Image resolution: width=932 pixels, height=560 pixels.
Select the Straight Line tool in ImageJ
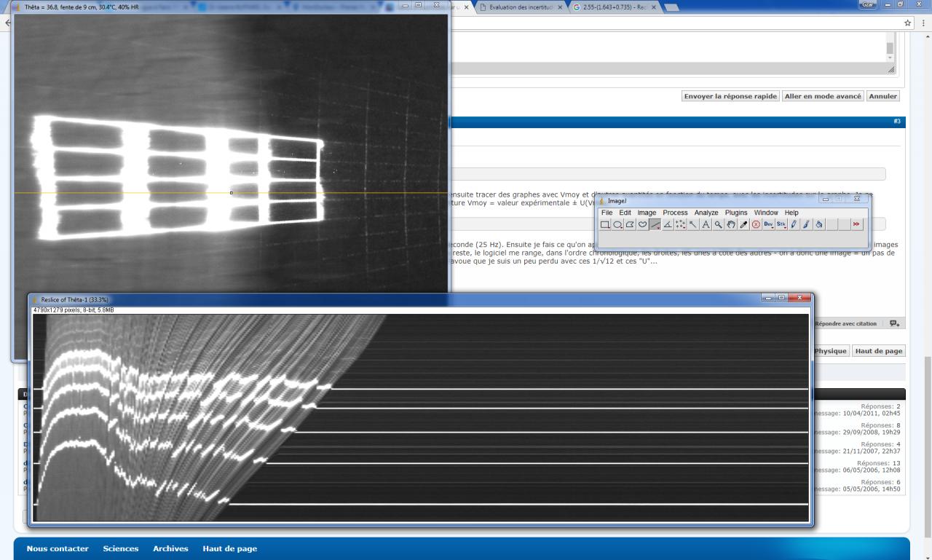pyautogui.click(x=655, y=225)
